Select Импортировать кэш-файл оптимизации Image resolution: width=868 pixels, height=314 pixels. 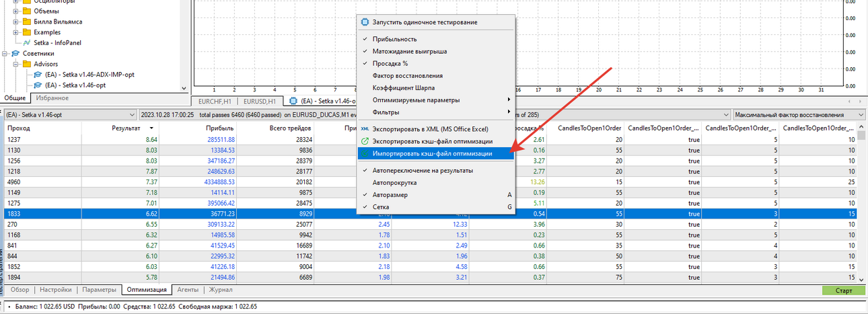(x=436, y=153)
